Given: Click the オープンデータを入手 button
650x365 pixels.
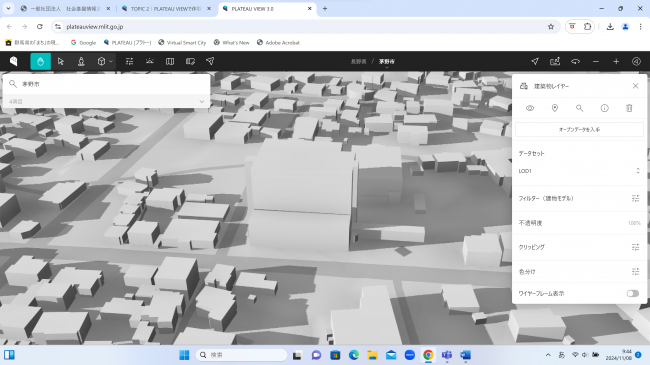Looking at the screenshot, I should tap(580, 129).
